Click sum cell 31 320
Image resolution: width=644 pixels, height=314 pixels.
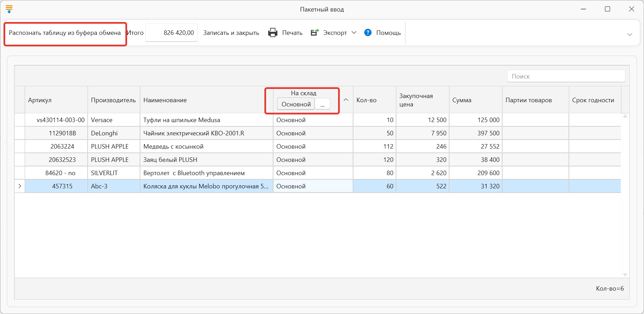(x=476, y=186)
